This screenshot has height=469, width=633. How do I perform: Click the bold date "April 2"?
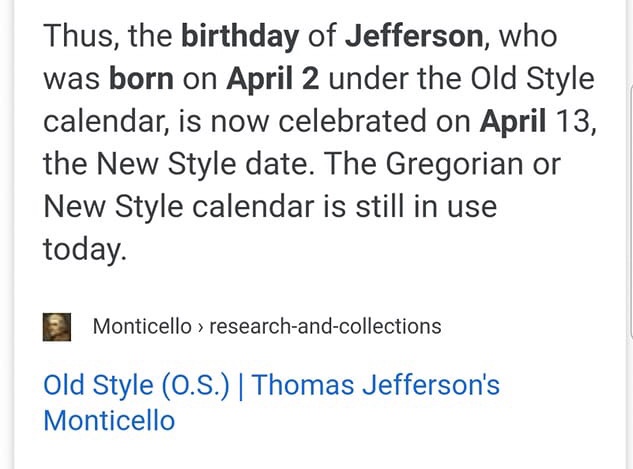[272, 79]
